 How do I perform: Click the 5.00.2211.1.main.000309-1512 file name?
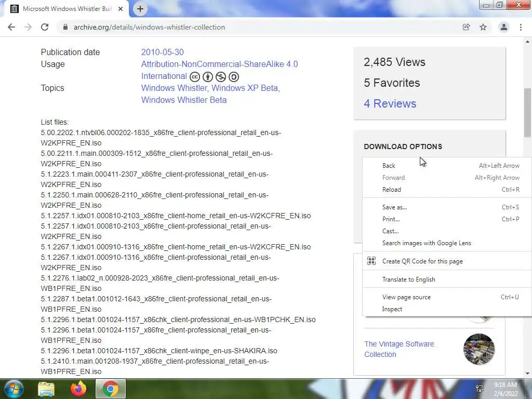tap(157, 158)
